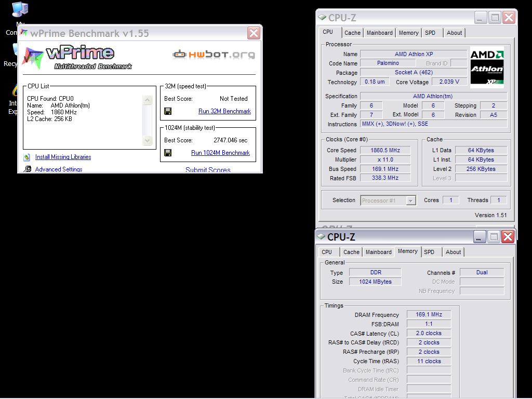Click the Bus Speed value field

(385, 169)
